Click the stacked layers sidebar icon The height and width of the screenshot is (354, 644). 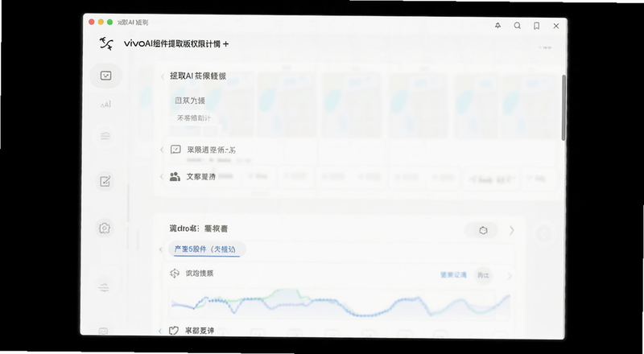click(x=105, y=136)
